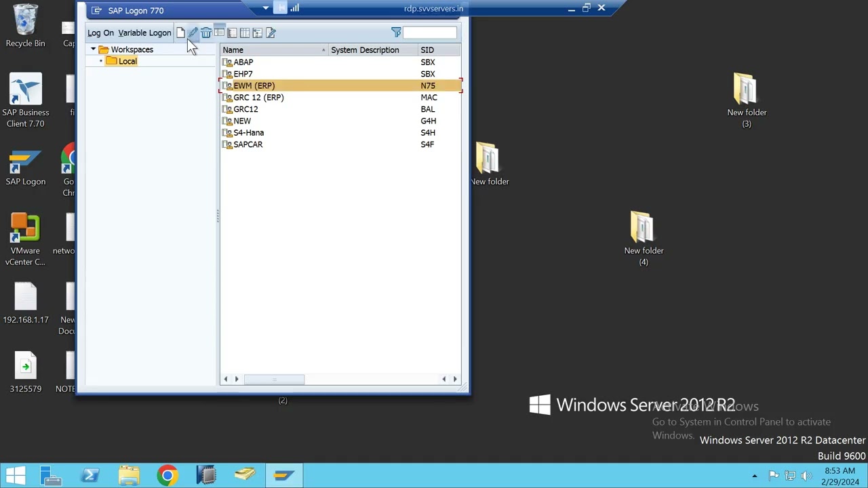Launch PowerShell from the taskbar
The width and height of the screenshot is (868, 488).
[x=90, y=476]
